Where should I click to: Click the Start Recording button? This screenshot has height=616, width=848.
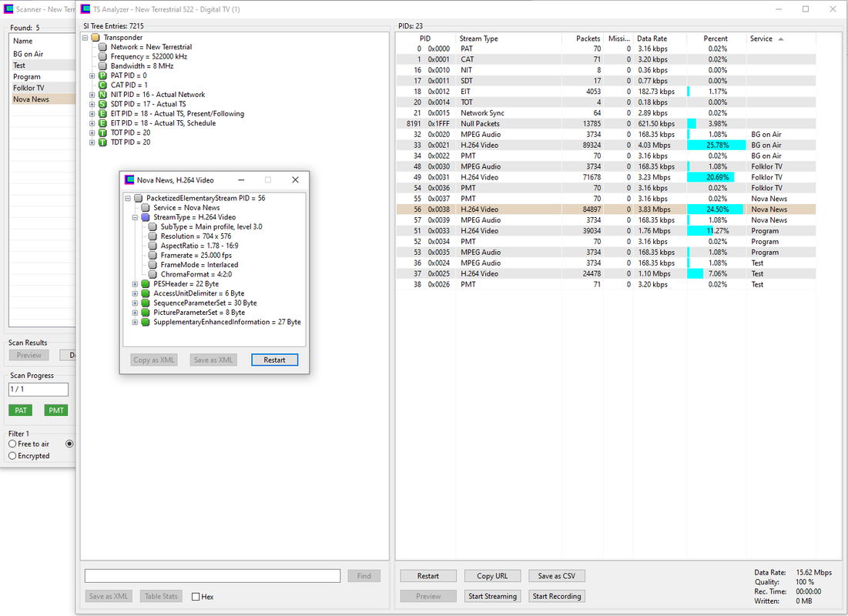pos(557,596)
